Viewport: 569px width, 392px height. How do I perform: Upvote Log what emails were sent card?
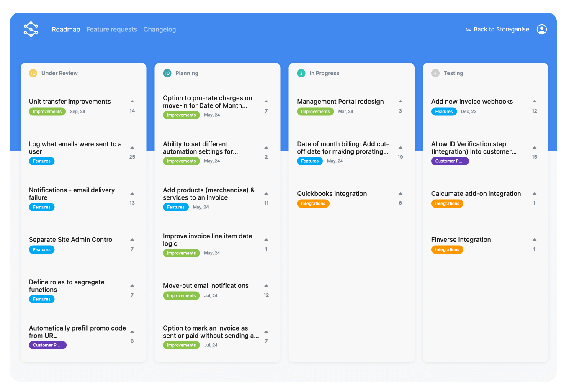pyautogui.click(x=132, y=148)
